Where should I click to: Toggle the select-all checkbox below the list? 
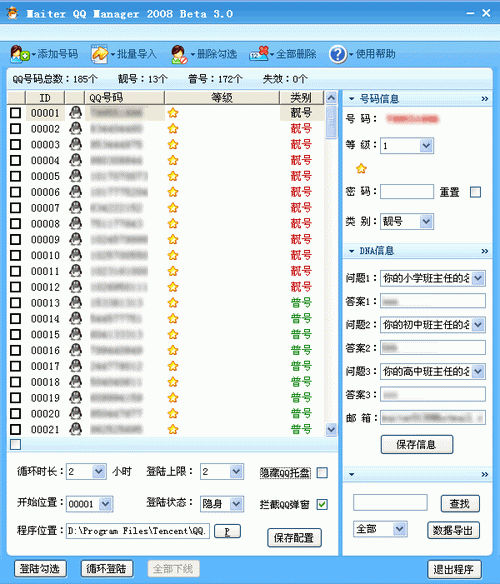coord(15,444)
